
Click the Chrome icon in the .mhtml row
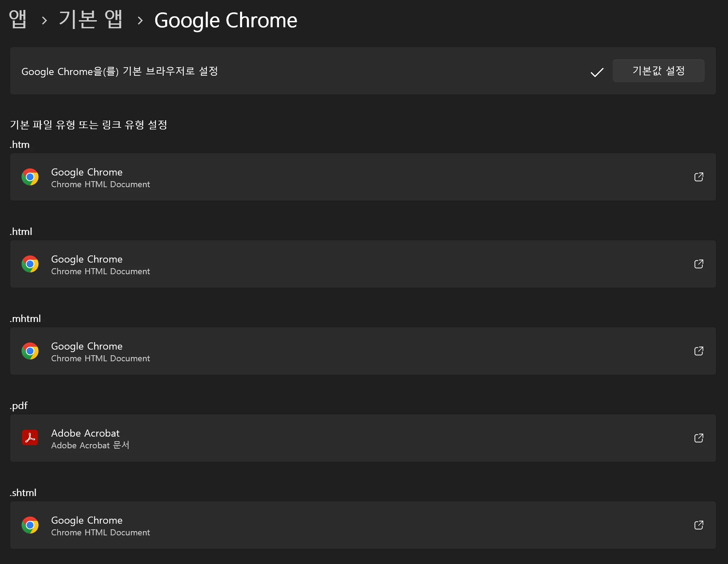click(x=30, y=351)
